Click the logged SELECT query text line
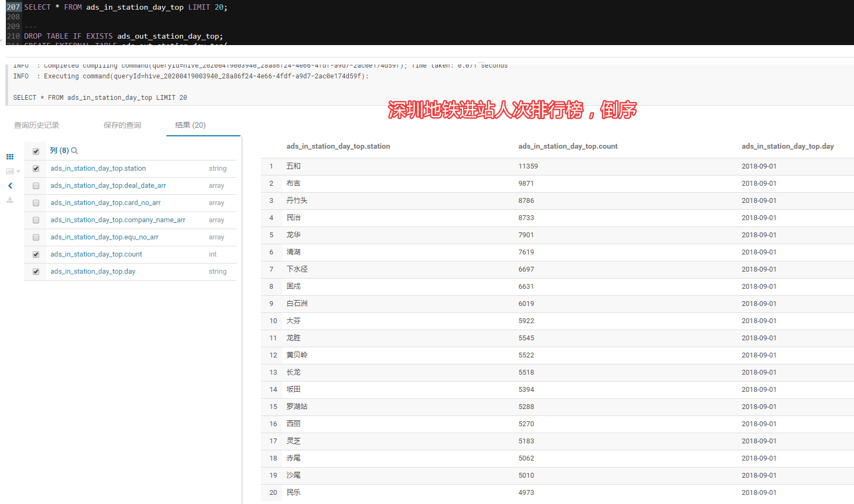The height and width of the screenshot is (504, 854). [x=100, y=98]
